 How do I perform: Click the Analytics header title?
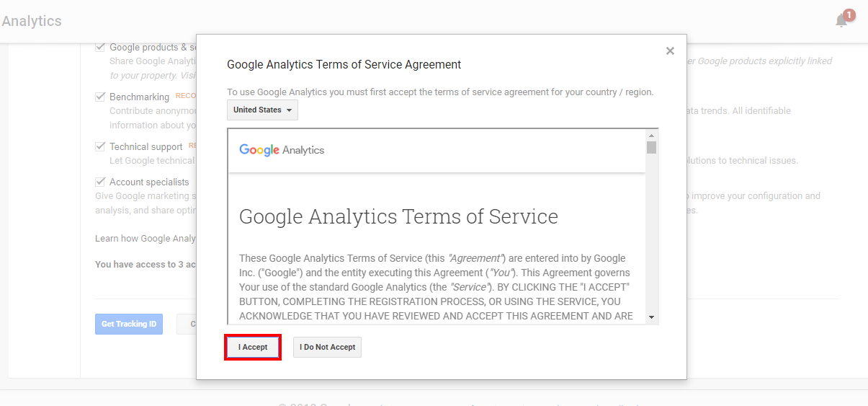[32, 21]
